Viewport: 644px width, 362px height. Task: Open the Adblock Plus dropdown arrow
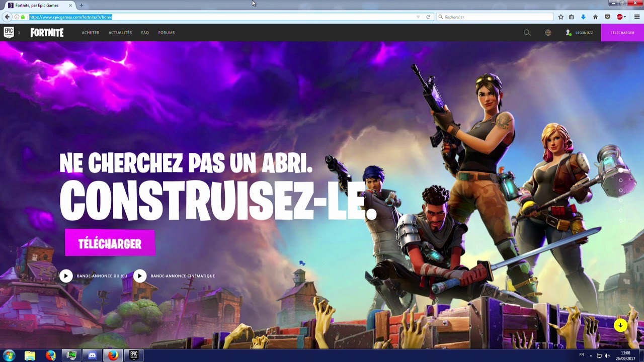(x=625, y=17)
